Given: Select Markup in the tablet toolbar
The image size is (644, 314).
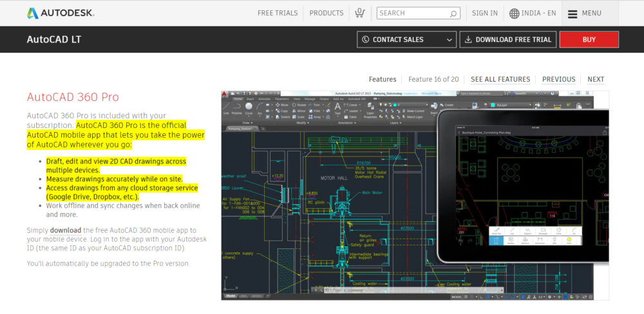Looking at the screenshot, I should 511,241.
